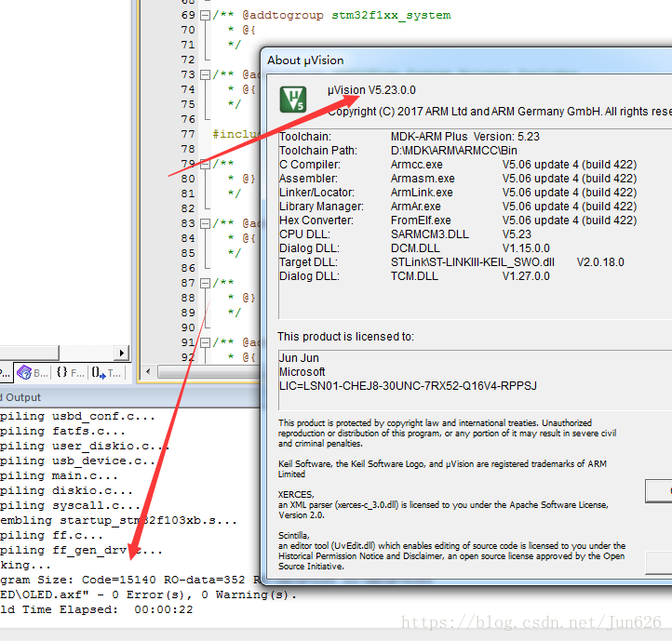Collapse the comment fold at line 79
The height and width of the screenshot is (641, 672).
click(x=206, y=164)
